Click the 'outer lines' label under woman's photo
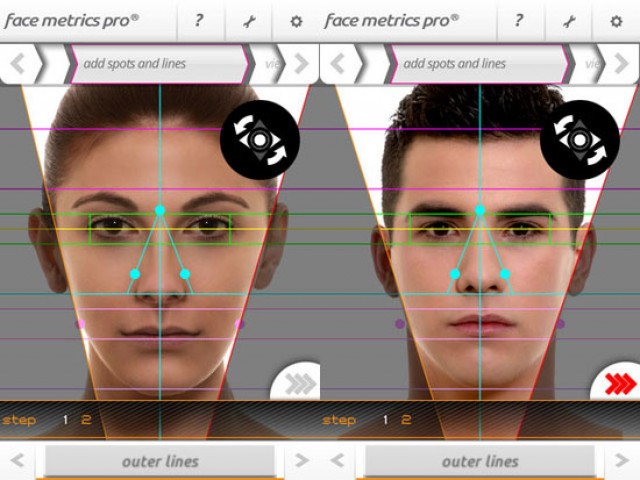This screenshot has height=480, width=640. coord(160,461)
